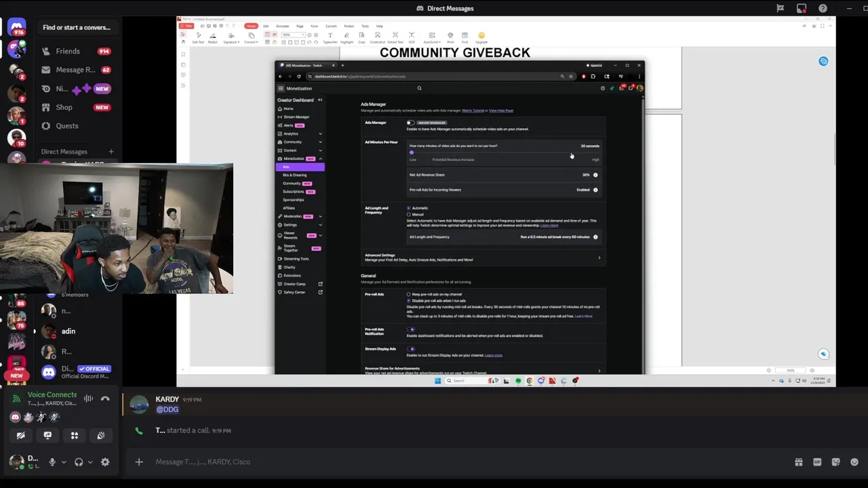
Task: Select Automatic ad length radio button
Action: (x=409, y=208)
